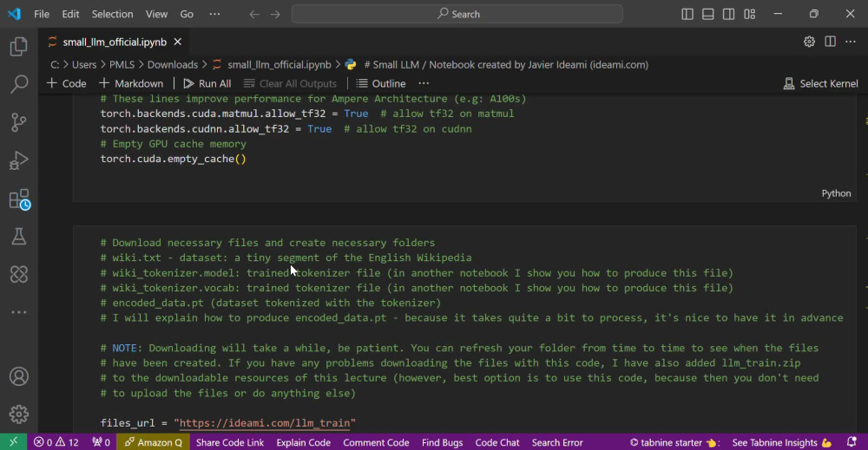Open the Go menu
The image size is (868, 450).
coord(187,15)
